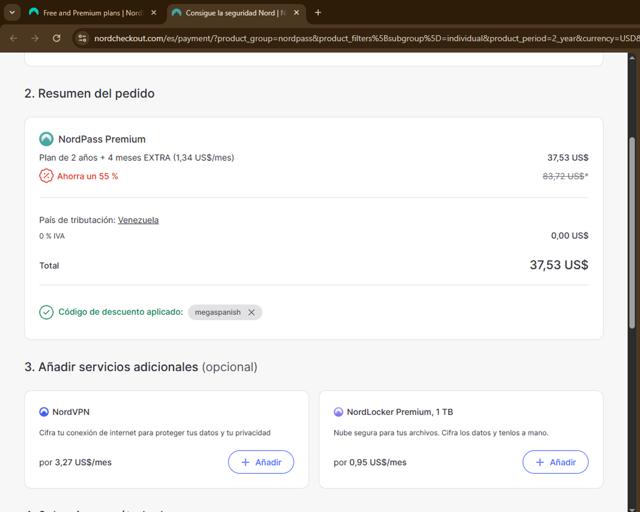Add NordVPN to the order

point(261,462)
